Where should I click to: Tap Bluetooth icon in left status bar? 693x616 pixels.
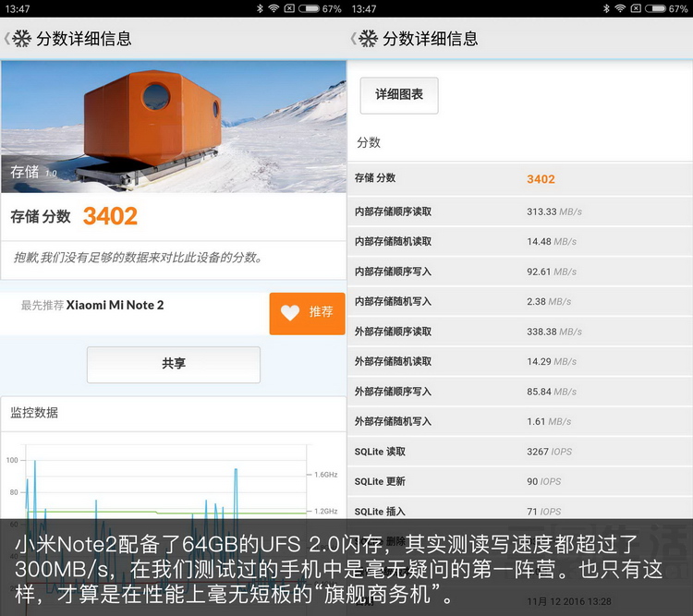pos(260,8)
